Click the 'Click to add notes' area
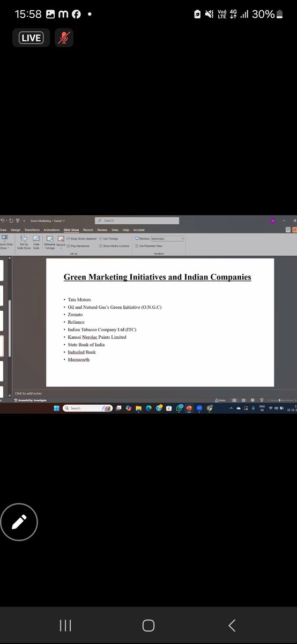This screenshot has width=297, height=644. [28, 393]
